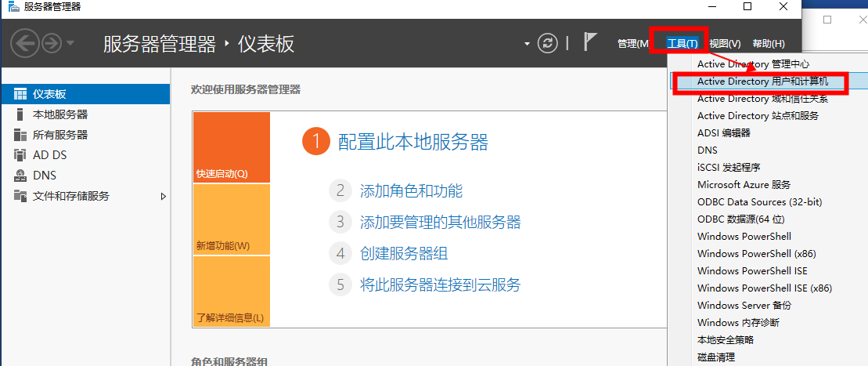Click 将此服务器连接到云服务 link

(x=440, y=285)
